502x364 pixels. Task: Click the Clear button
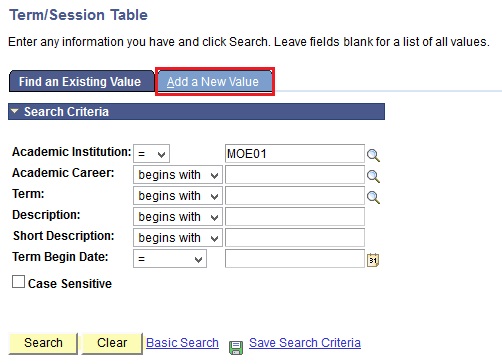(x=112, y=343)
